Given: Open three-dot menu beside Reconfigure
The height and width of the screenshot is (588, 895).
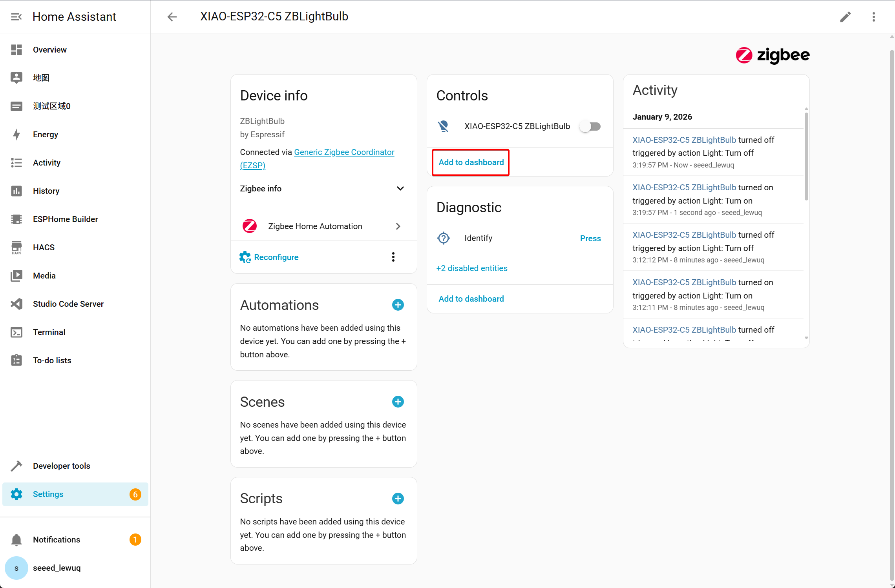Looking at the screenshot, I should [393, 257].
